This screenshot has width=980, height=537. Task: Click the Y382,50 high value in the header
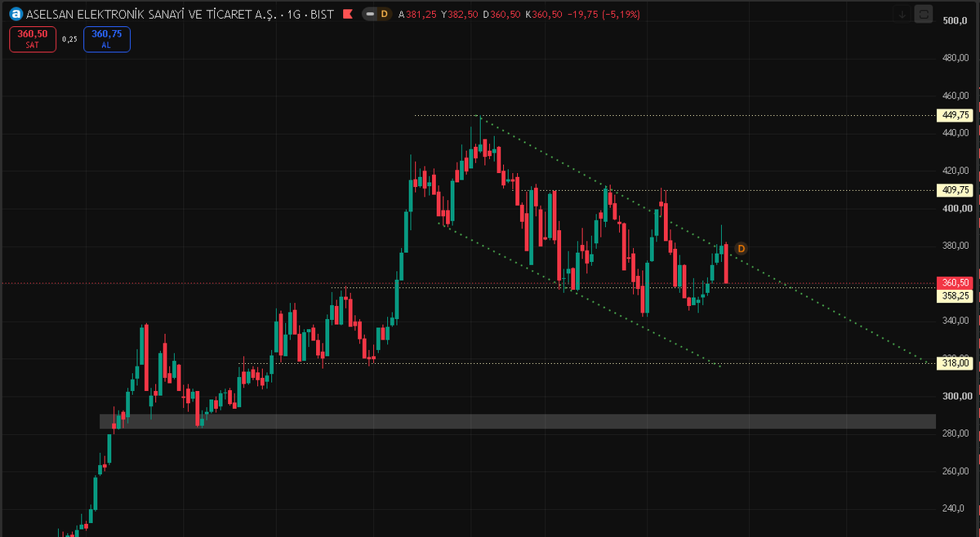[x=459, y=15]
